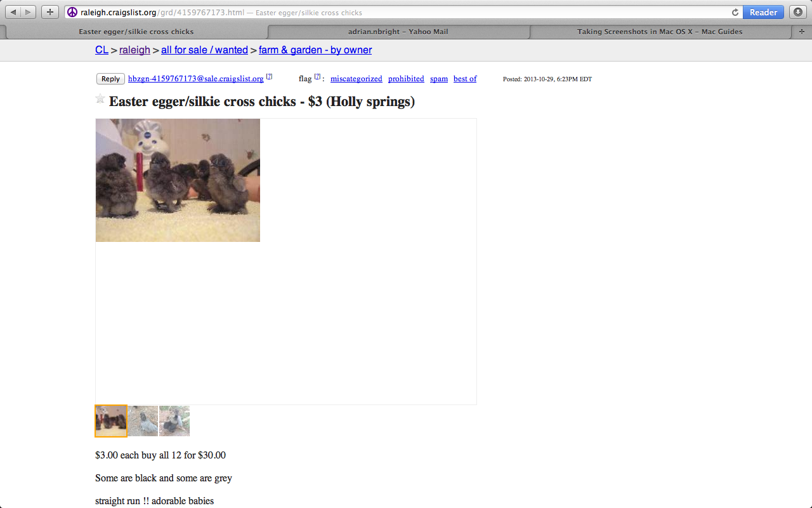
Task: Go back with Safari's back arrow
Action: pos(13,12)
